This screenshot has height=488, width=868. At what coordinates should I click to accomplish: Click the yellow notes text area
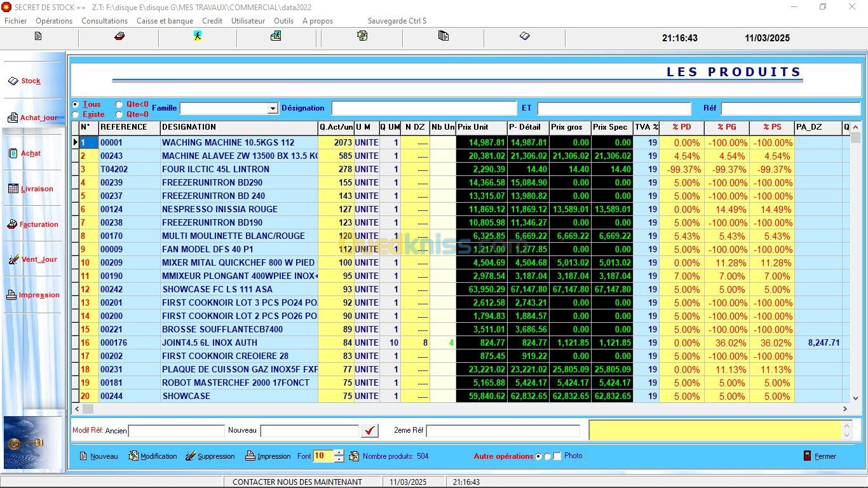point(715,430)
